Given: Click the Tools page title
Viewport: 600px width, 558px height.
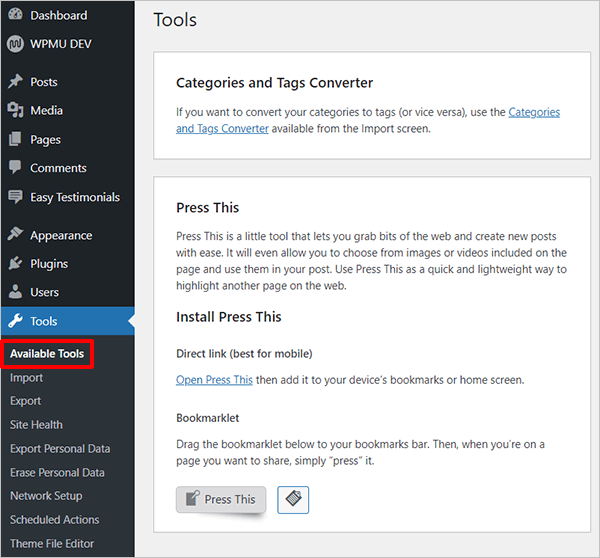Looking at the screenshot, I should [175, 20].
